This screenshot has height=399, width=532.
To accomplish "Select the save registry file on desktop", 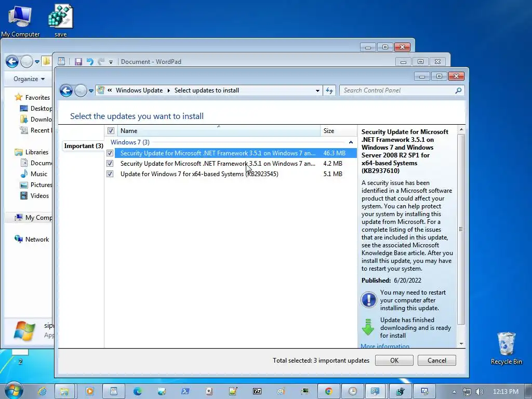I will [60, 20].
